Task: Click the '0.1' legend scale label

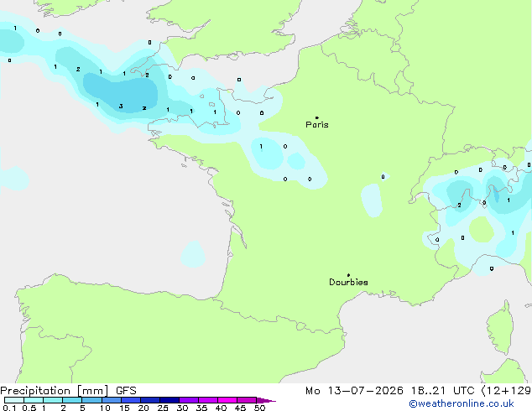Action: [9, 408]
